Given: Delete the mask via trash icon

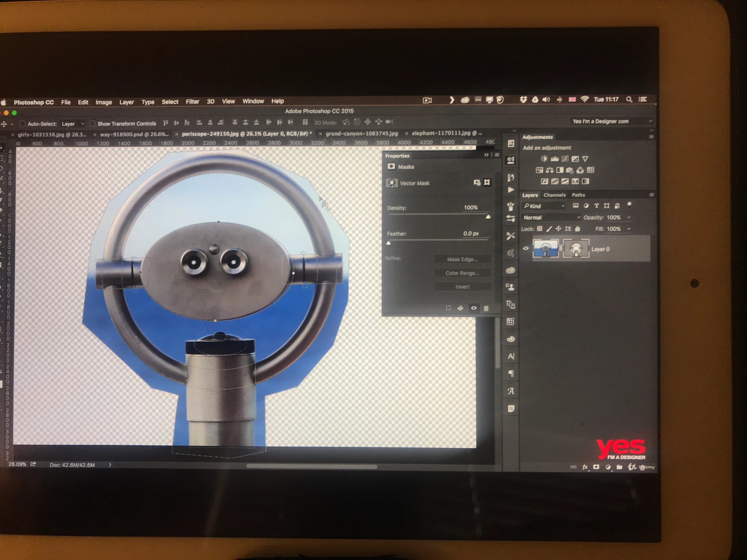Looking at the screenshot, I should (486, 308).
